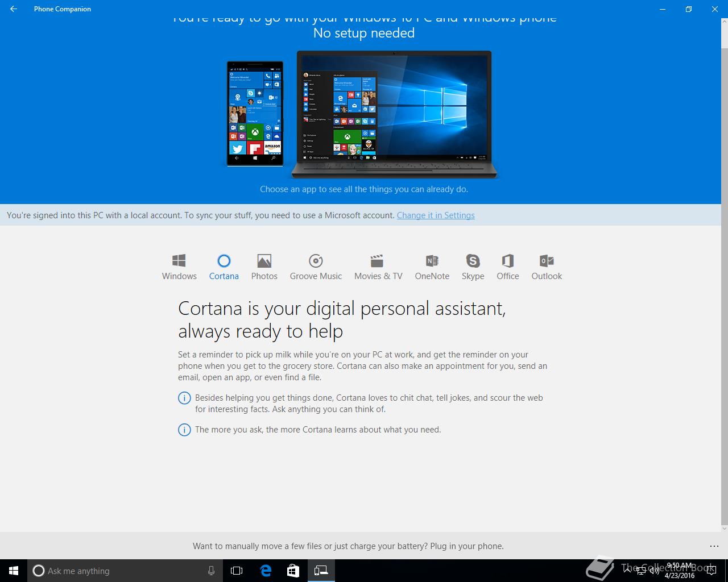Pick the Outlook icon
Screen dimensions: 728x582
coord(547,261)
